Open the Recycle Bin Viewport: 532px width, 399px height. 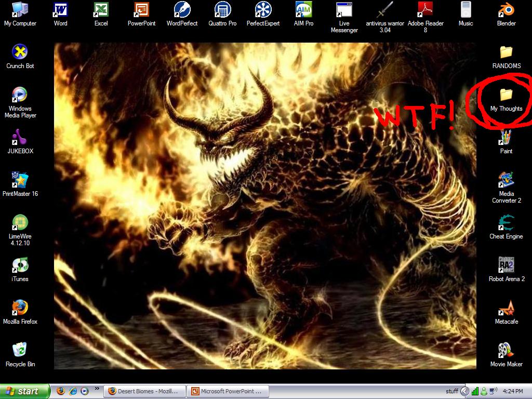tap(20, 351)
